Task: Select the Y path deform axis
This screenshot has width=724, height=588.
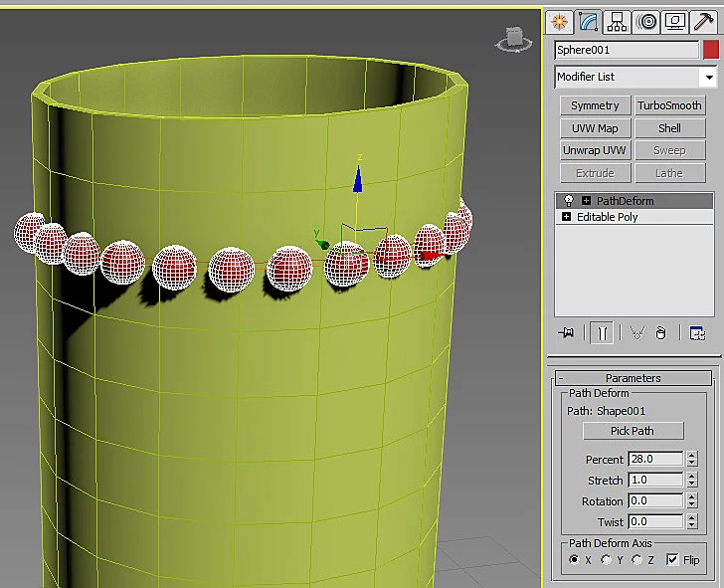Action: tap(606, 560)
